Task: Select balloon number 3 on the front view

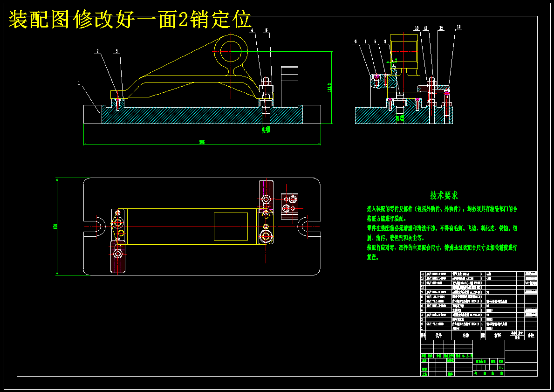Action: click(x=117, y=51)
